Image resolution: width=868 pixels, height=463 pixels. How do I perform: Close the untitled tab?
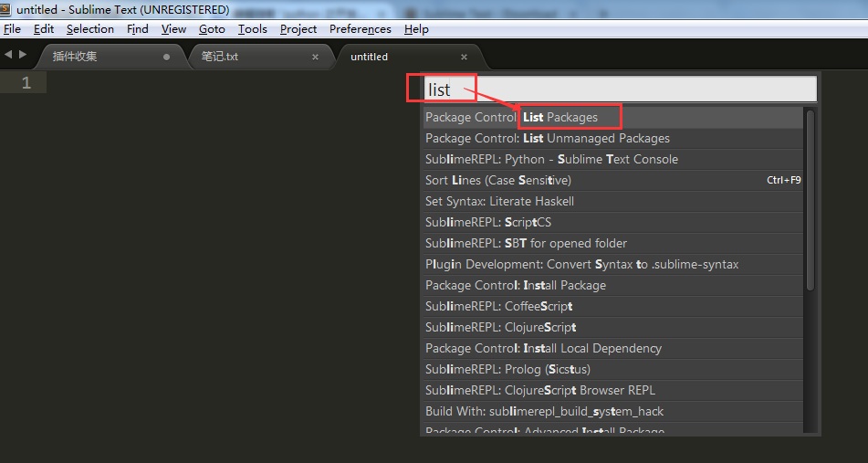(465, 57)
